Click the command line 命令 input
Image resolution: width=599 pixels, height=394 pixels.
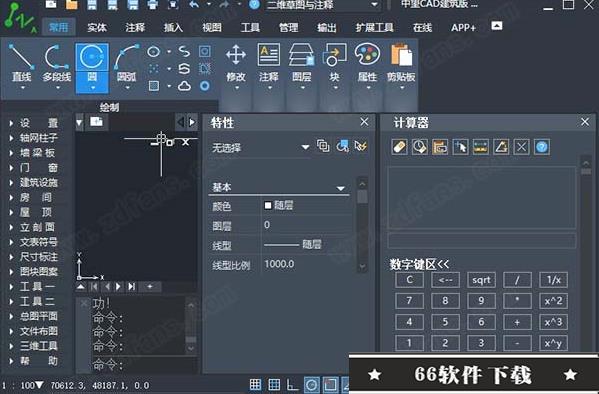coord(144,365)
